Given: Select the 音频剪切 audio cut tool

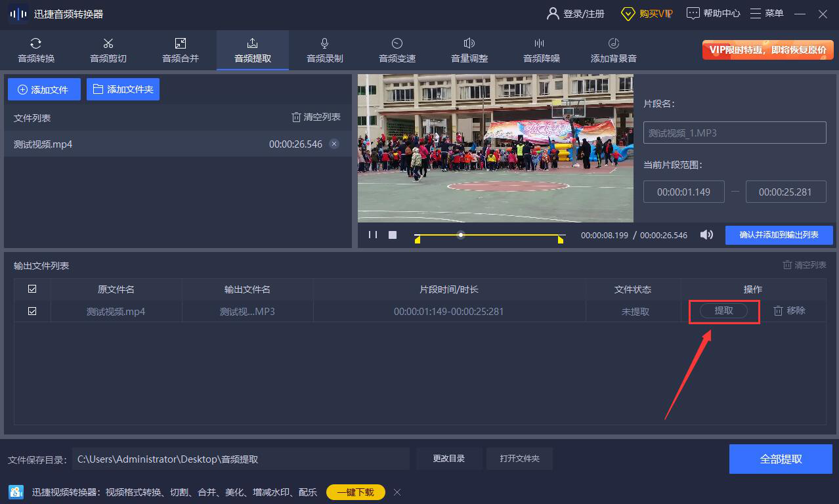Looking at the screenshot, I should (108, 51).
